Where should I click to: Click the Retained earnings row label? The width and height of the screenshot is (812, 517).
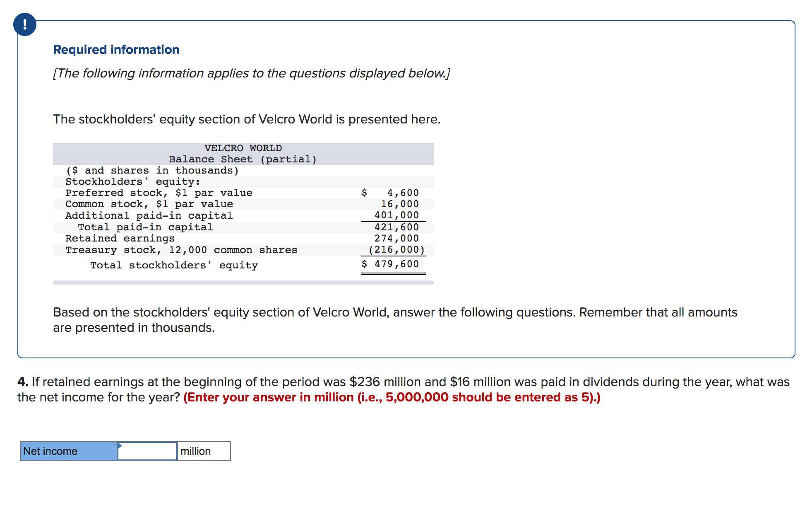120,238
